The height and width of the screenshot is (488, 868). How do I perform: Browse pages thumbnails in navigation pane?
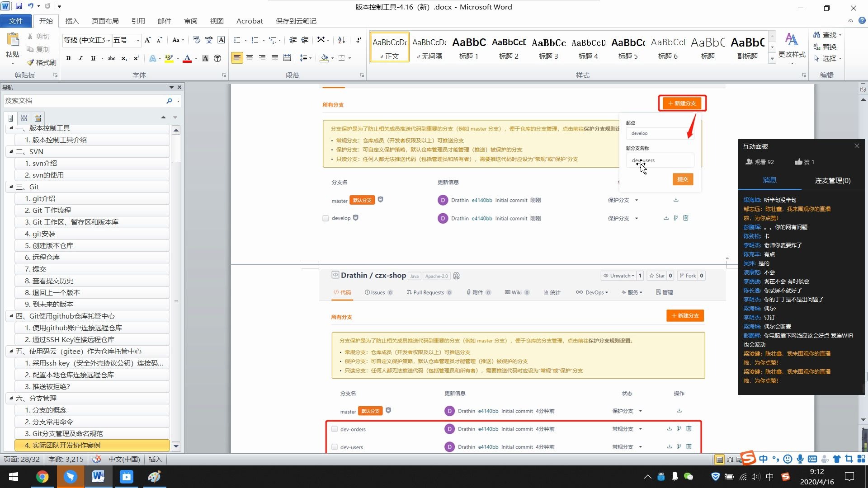point(24,118)
